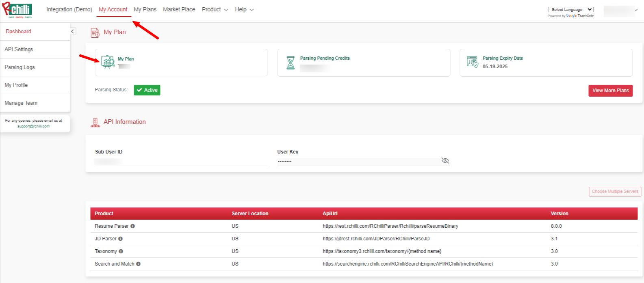Click the JD Parser API URL
Viewport: 644px width, 283px height.
[376, 239]
